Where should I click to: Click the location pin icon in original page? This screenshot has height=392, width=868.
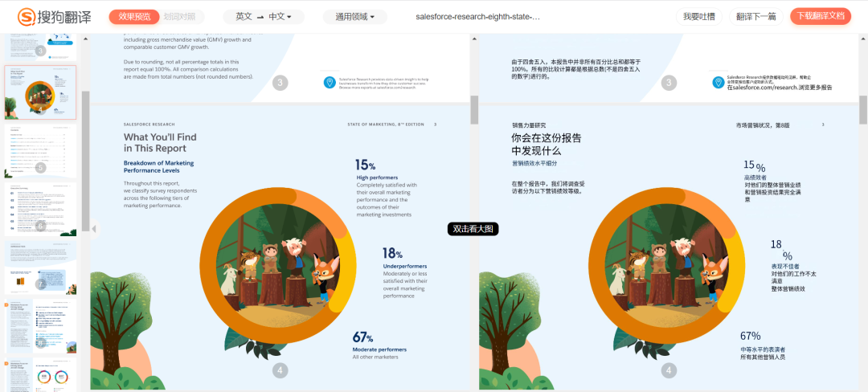point(330,83)
